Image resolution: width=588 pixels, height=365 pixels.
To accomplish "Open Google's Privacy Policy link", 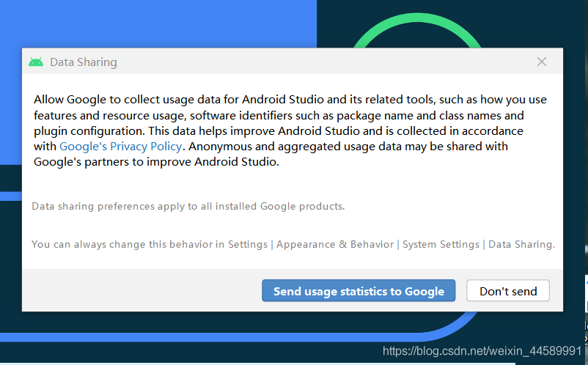I will (x=121, y=146).
